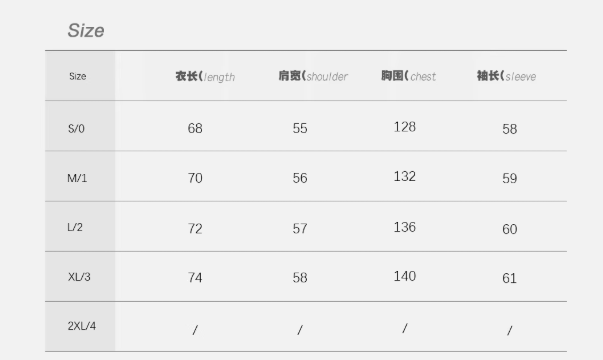Click shoulder value 56 in M/1 row

(x=300, y=178)
